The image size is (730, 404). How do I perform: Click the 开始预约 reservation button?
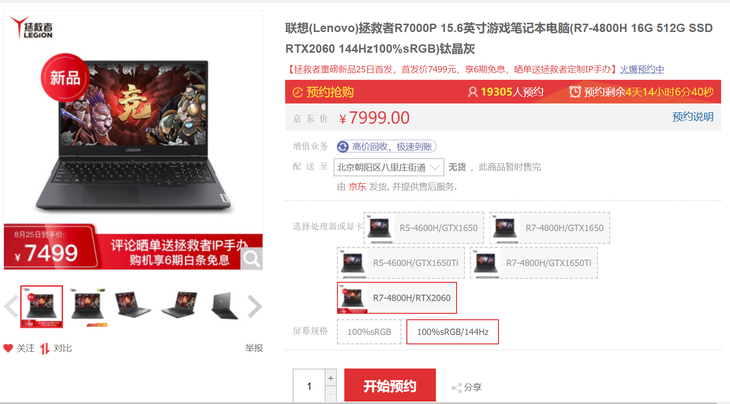(x=390, y=386)
